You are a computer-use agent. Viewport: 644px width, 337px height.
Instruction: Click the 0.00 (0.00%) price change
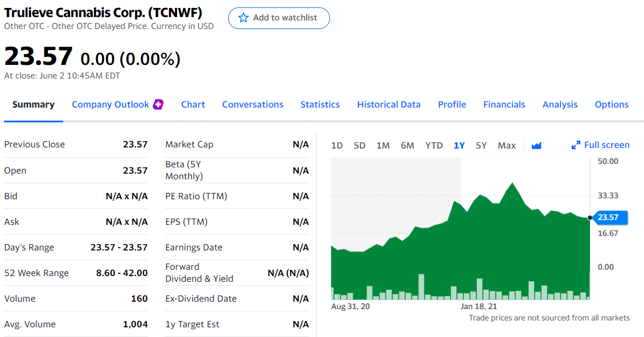[130, 59]
